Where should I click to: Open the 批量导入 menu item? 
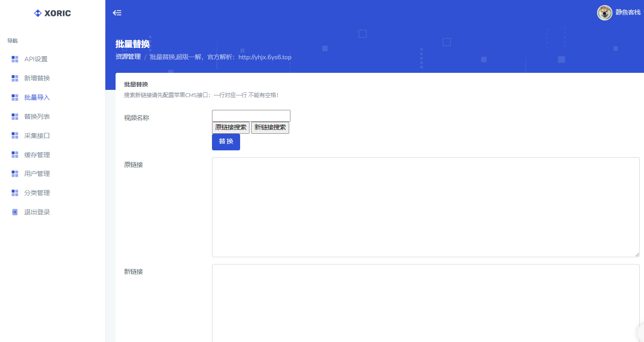[37, 98]
